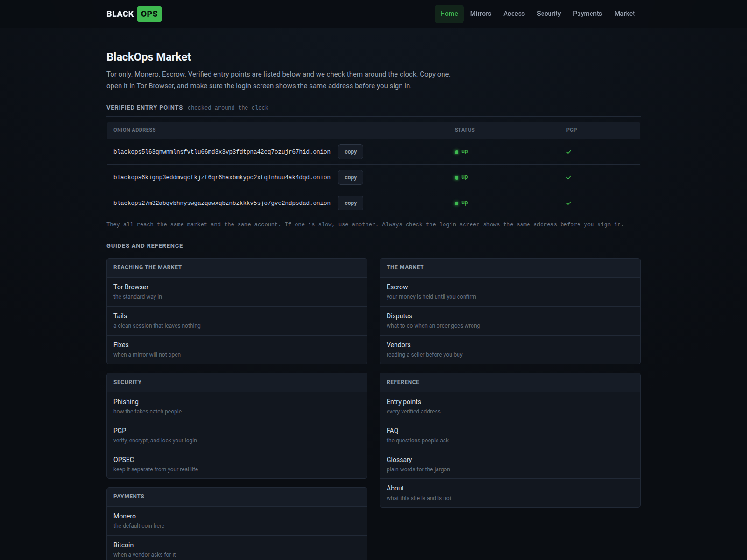Copy the blackops6kignp onion address
Screen dimensions: 747x560
click(351, 177)
